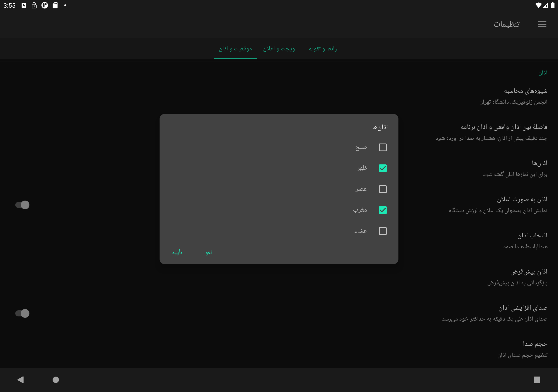The image size is (558, 392).
Task: Tap the انجمن ژئوفیزیک، دانشگاه تهران summary
Action: tap(513, 102)
